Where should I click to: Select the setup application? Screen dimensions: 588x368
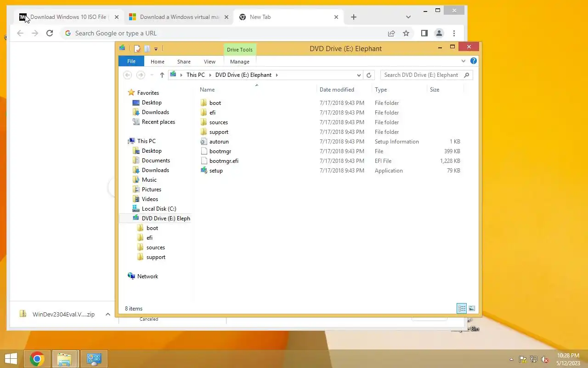coord(216,171)
